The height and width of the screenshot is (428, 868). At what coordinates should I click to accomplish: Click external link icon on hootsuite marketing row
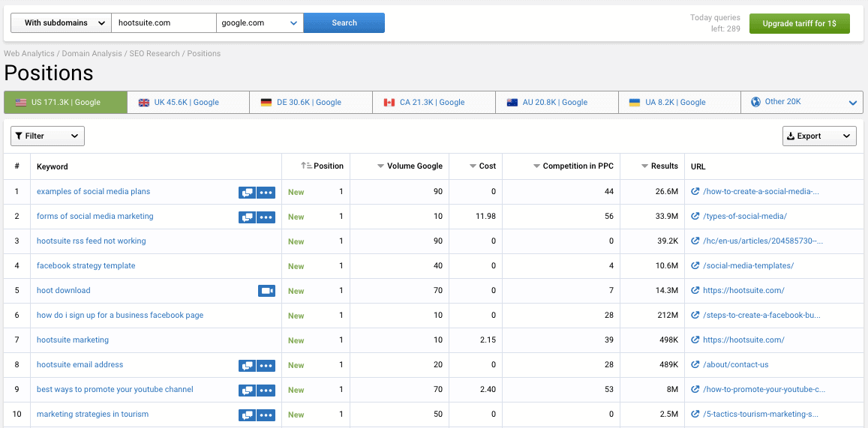click(695, 340)
